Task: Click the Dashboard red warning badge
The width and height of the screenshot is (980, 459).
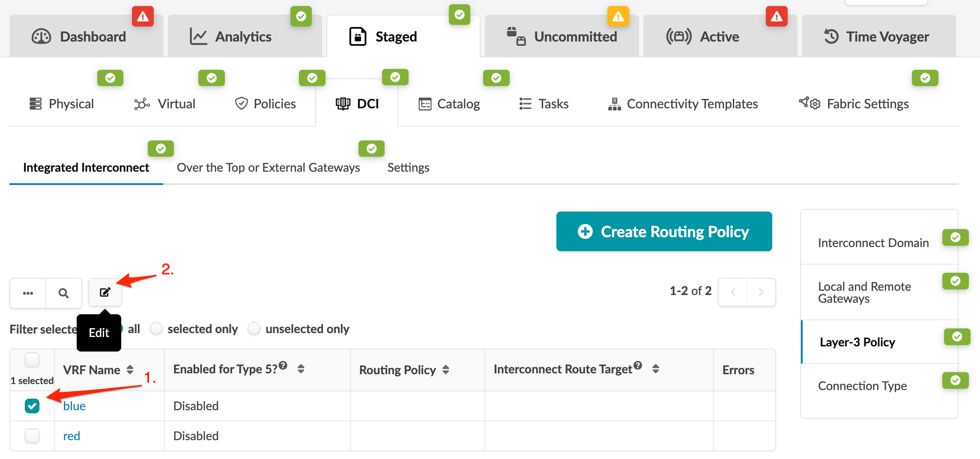Action: pos(143,17)
